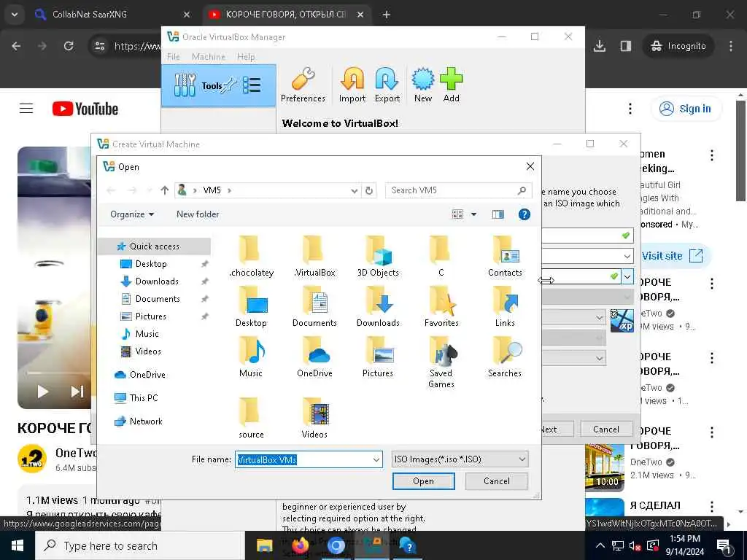
Task: Refresh the VM5 folder view
Action: 368,190
